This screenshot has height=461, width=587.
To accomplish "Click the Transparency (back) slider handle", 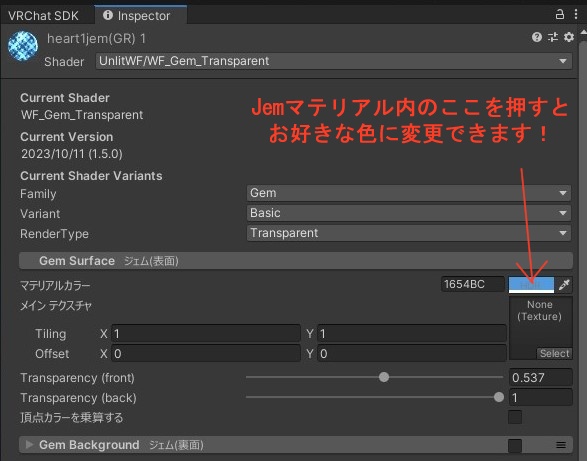I will pos(499,397).
